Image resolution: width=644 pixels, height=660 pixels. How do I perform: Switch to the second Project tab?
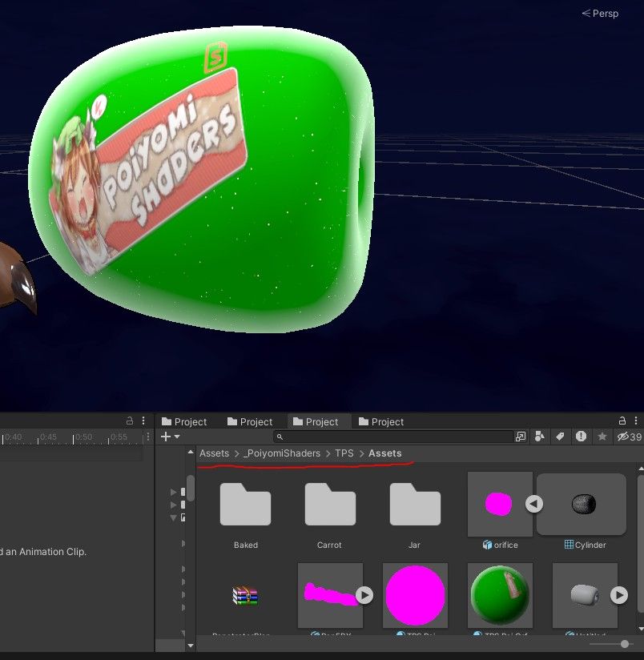click(x=250, y=421)
